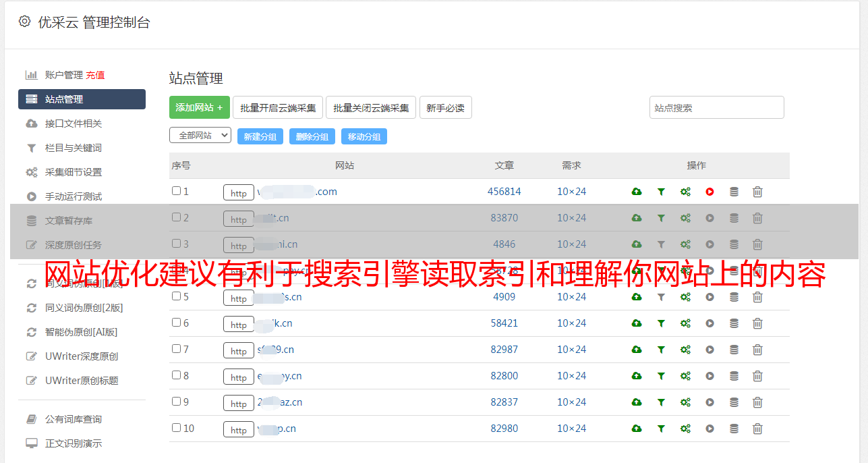Open gears settings icon in row 7
The height and width of the screenshot is (463, 868).
click(685, 350)
